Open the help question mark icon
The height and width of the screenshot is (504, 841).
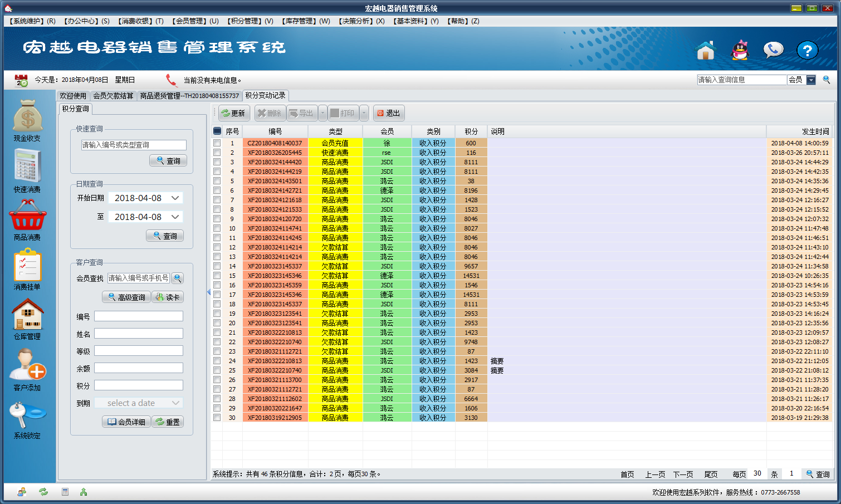[807, 51]
